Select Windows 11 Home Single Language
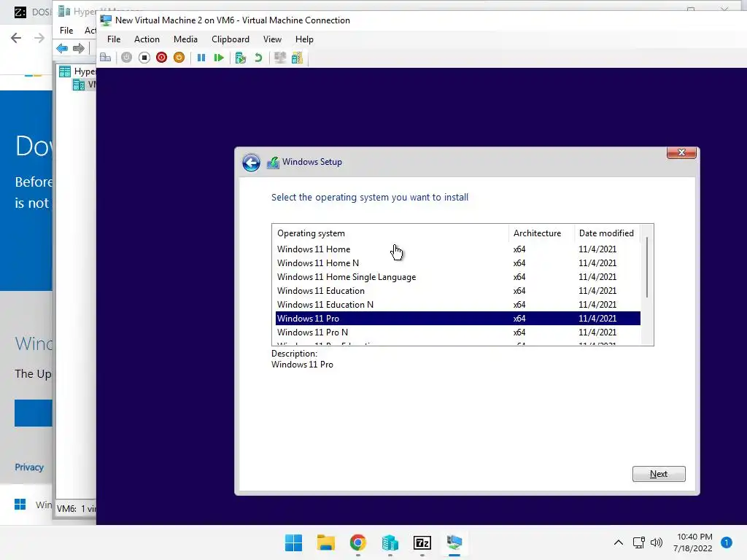Screen dimensions: 747x560 [x=458, y=276]
